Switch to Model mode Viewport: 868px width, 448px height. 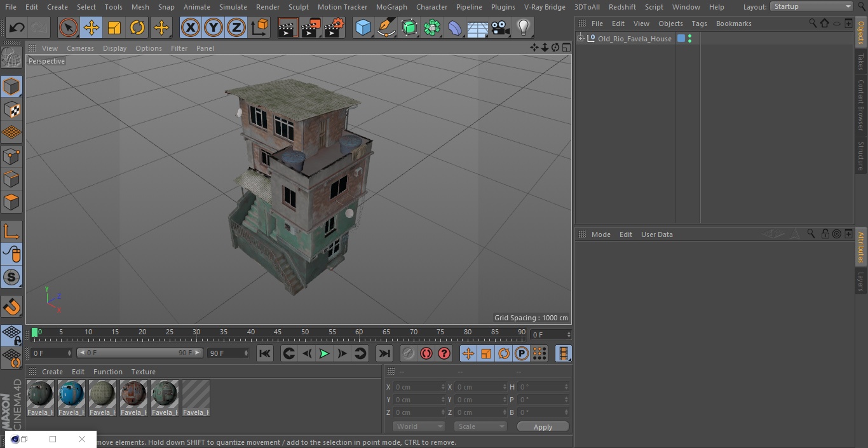(x=11, y=86)
